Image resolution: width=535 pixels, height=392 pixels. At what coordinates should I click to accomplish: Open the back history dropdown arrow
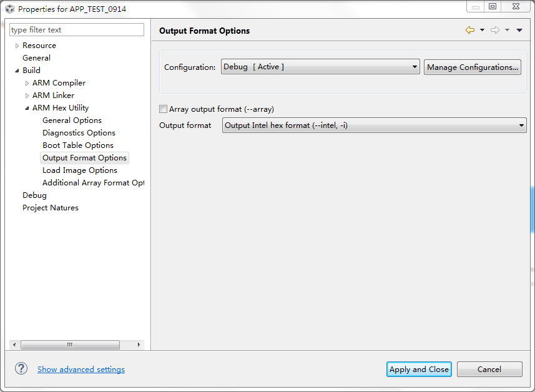click(482, 30)
